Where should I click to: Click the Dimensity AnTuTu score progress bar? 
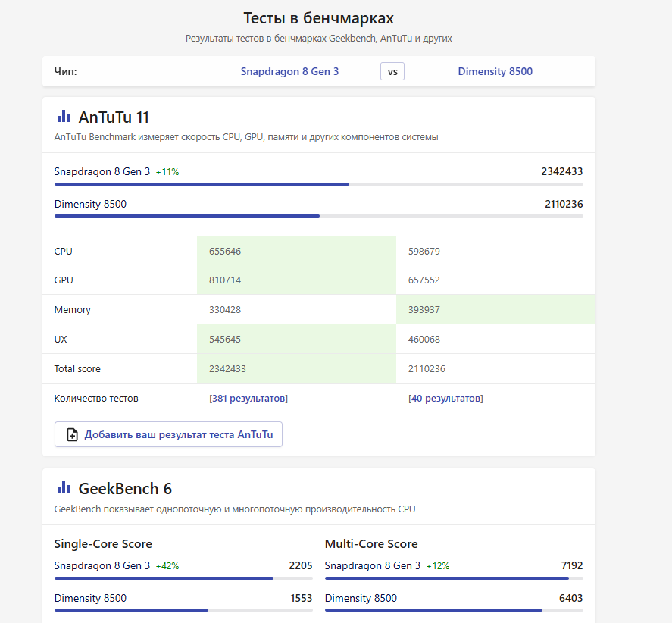click(318, 216)
